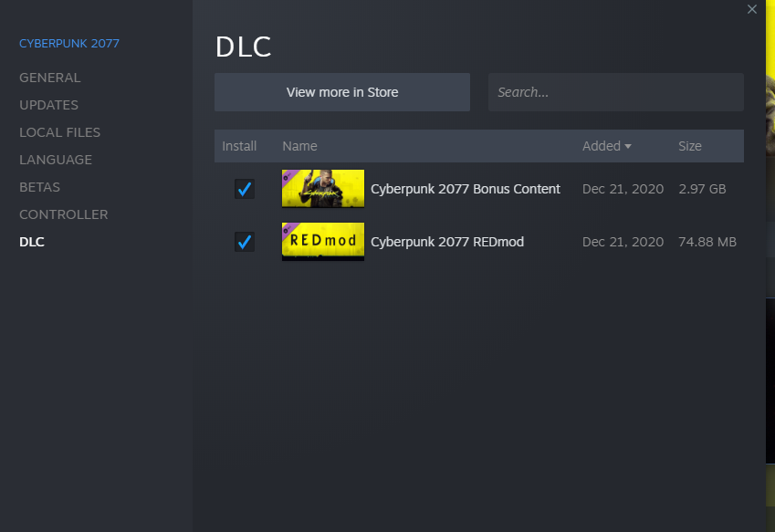This screenshot has height=532, width=775.
Task: Click the Added column sort arrow
Action: (x=628, y=146)
